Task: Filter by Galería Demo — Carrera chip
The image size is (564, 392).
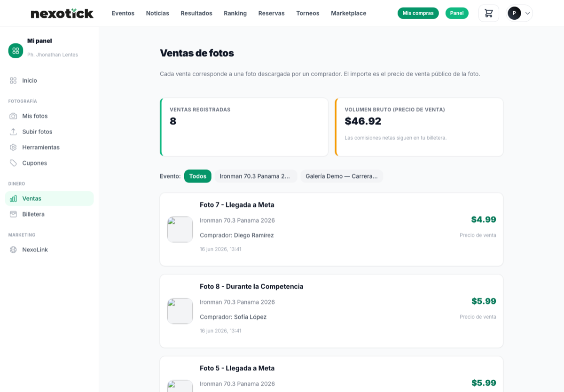Action: [x=342, y=176]
